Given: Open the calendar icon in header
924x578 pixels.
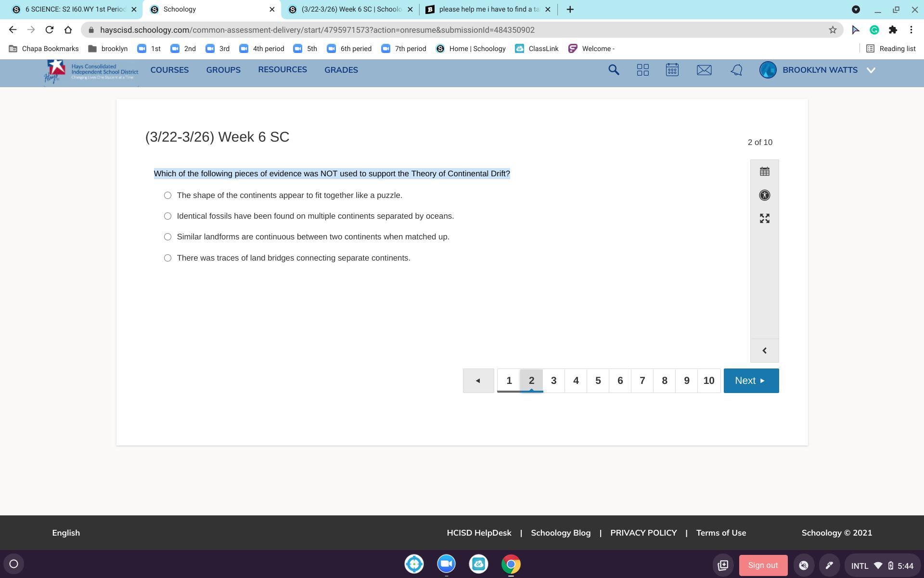Looking at the screenshot, I should (x=672, y=70).
